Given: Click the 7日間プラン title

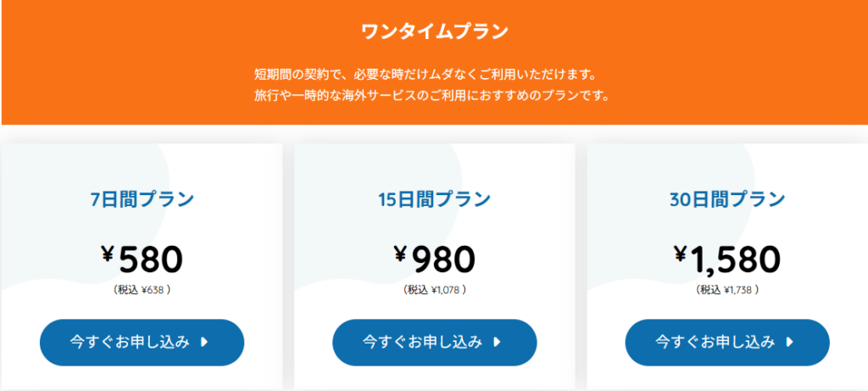Looking at the screenshot, I should [x=142, y=200].
